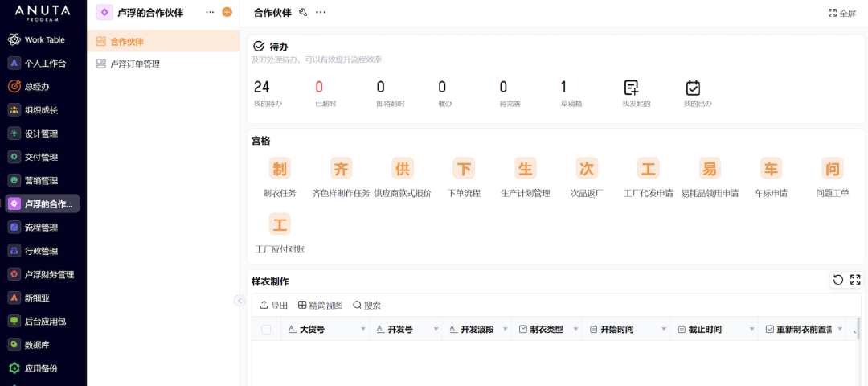The height and width of the screenshot is (386, 868).
Task: Open 车标申请 tile
Action: click(x=771, y=178)
